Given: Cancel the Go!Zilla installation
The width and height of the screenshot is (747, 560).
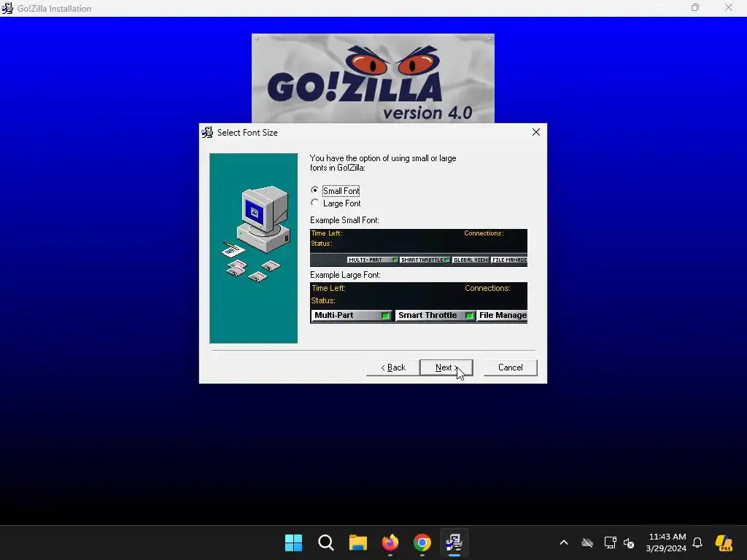Looking at the screenshot, I should [510, 367].
